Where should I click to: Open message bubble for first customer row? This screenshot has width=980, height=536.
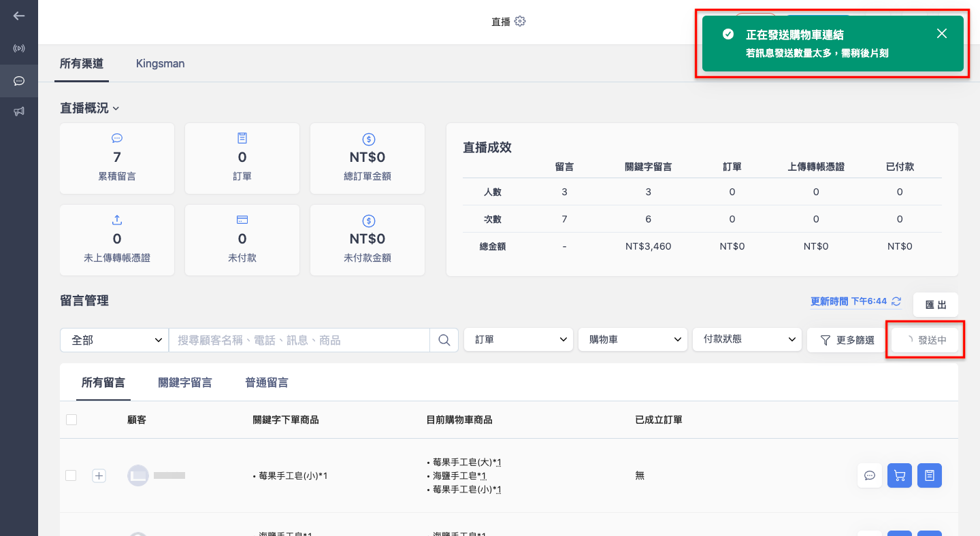(x=870, y=475)
